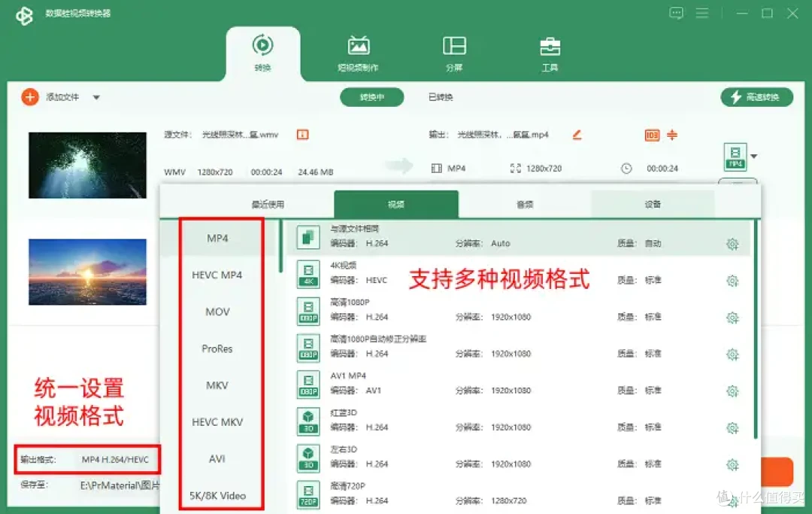Select the 转换中 converting button
Screen dimensions: 812x514
click(x=372, y=97)
